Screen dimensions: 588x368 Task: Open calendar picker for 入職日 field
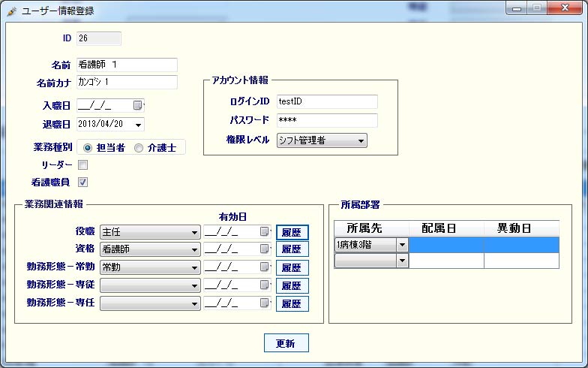(137, 106)
